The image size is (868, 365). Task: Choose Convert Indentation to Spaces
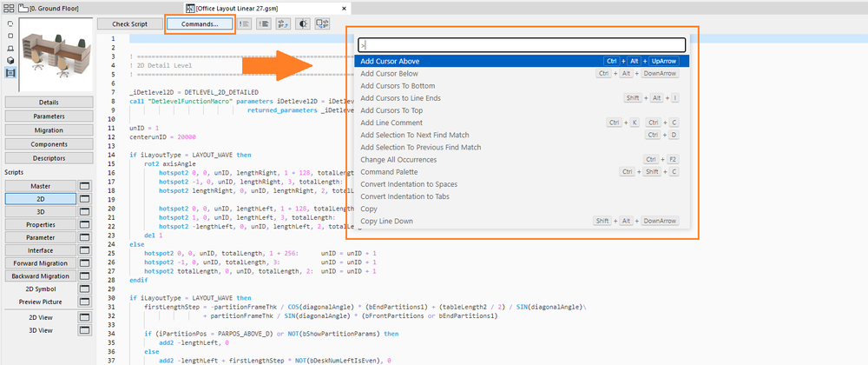pyautogui.click(x=522, y=184)
